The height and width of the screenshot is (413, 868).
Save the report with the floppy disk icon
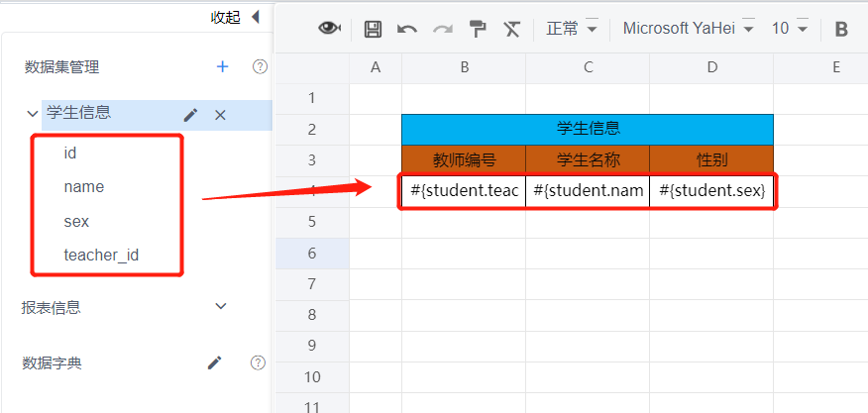point(374,29)
